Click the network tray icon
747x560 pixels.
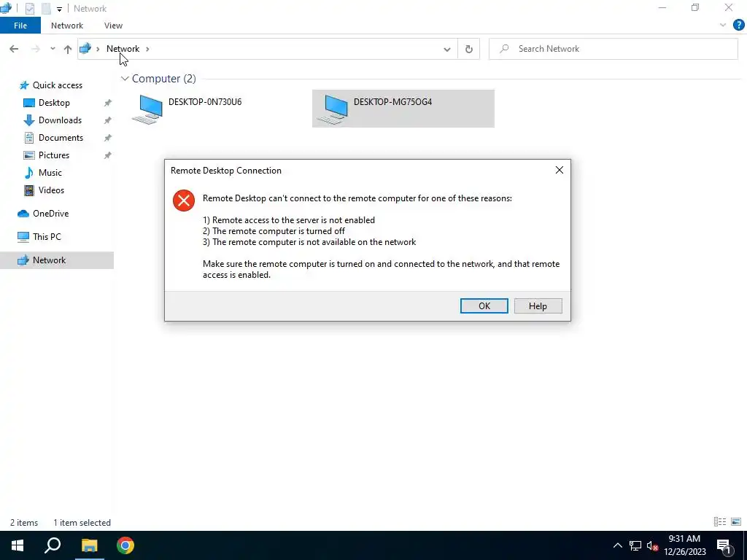tap(635, 545)
